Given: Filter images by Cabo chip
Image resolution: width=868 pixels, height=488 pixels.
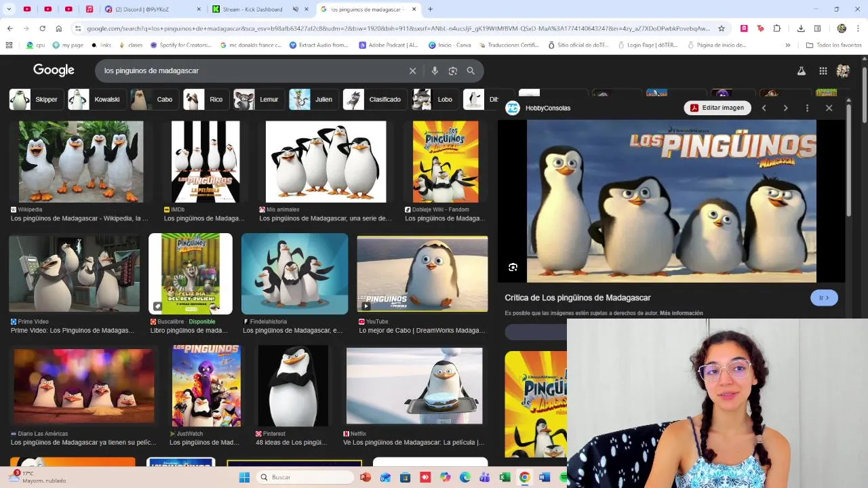Looking at the screenshot, I should coord(155,99).
